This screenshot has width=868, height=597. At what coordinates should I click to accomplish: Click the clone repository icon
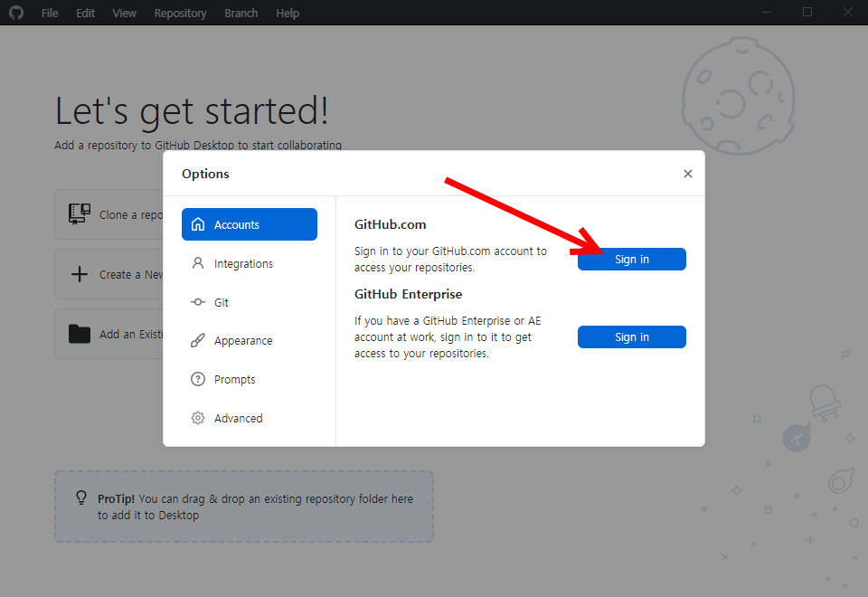[80, 213]
